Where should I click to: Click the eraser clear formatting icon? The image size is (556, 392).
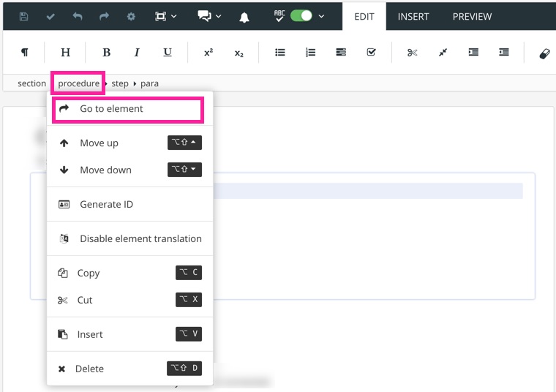tap(544, 53)
